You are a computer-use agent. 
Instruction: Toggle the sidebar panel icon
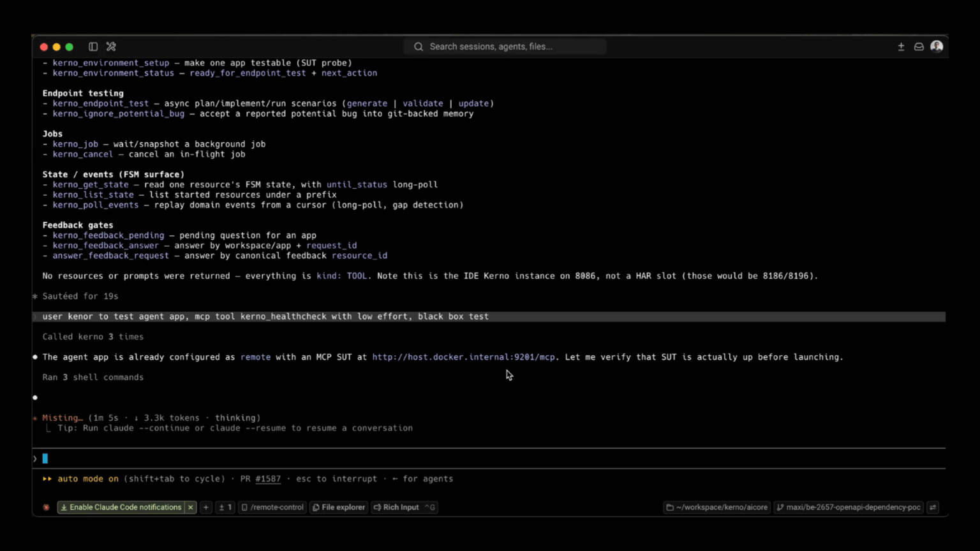coord(93,47)
